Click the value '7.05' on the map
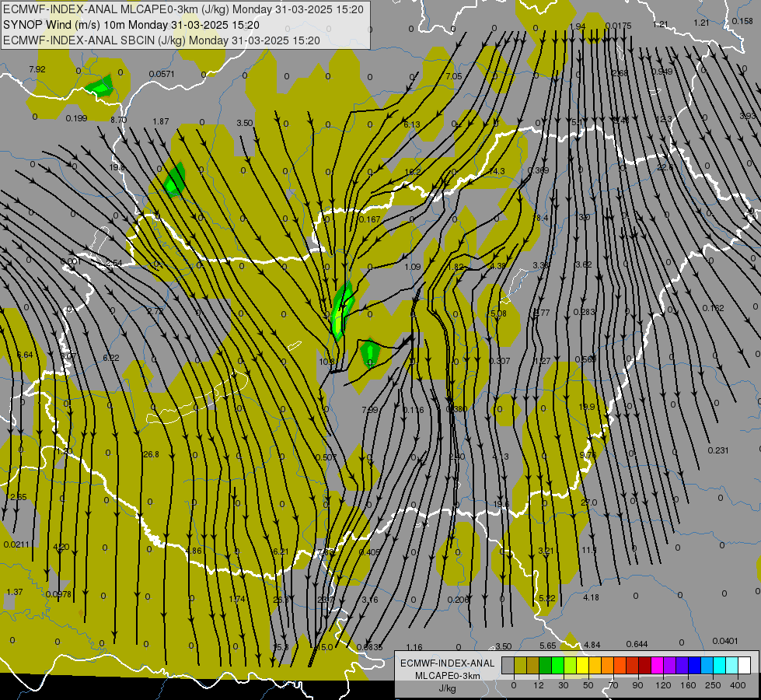 [x=454, y=76]
